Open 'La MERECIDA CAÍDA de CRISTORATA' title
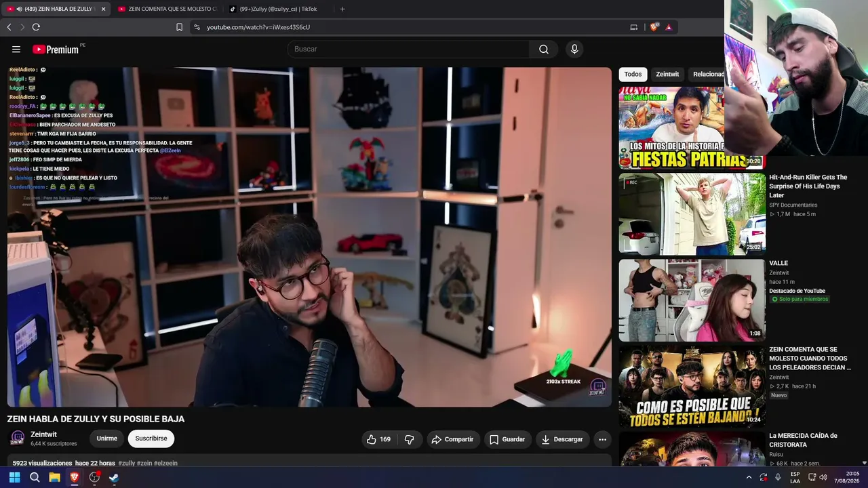This screenshot has height=488, width=868. tap(803, 440)
